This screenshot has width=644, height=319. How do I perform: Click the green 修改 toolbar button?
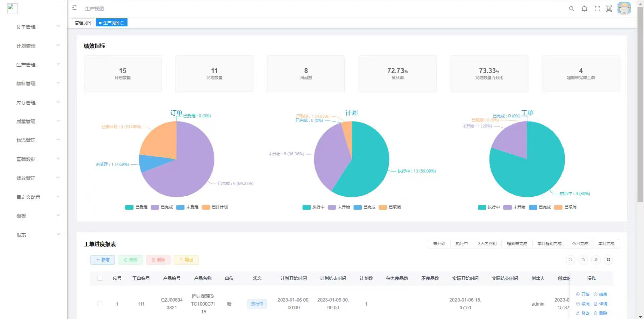130,260
